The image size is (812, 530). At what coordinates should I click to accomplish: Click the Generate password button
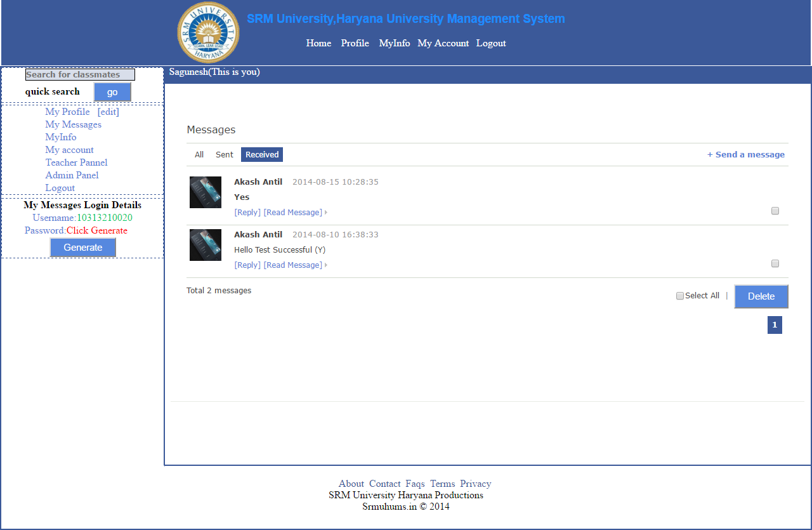tap(83, 248)
